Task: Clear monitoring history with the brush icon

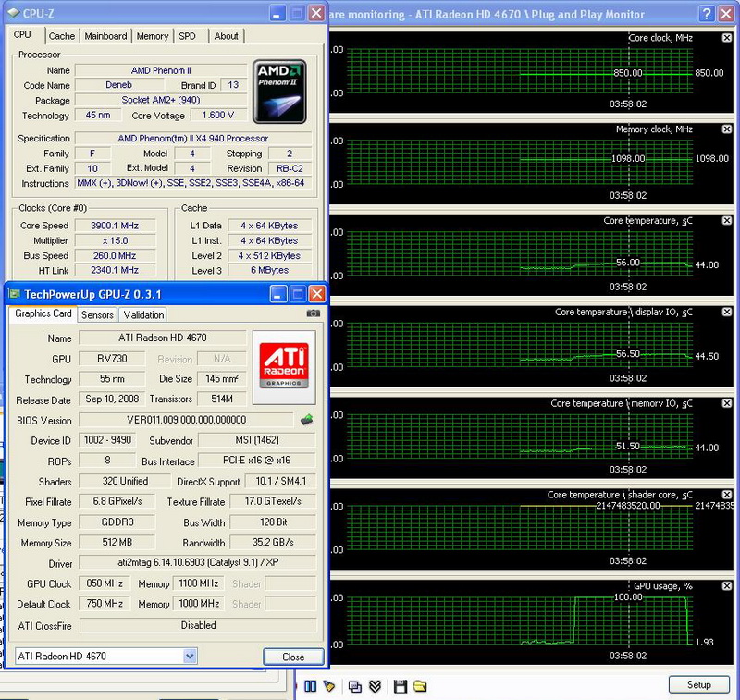Action: [x=329, y=686]
